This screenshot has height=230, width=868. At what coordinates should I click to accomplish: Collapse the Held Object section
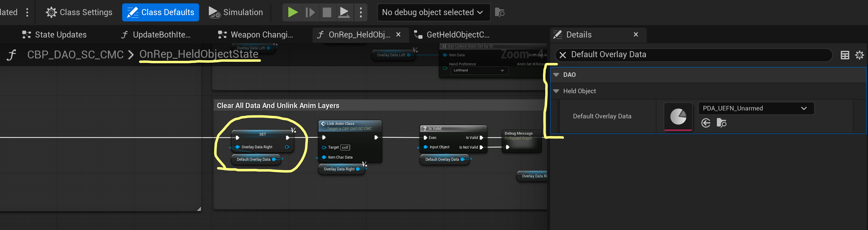(x=556, y=91)
